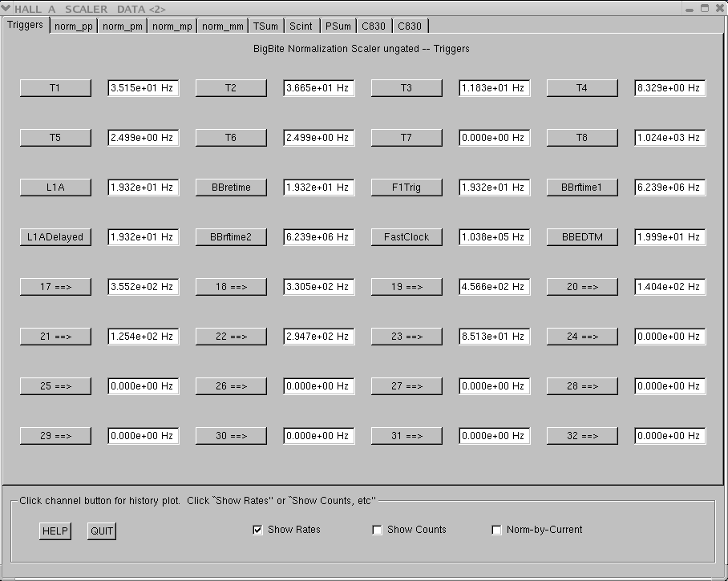728x581 pixels.
Task: Click channel 23 rate field 8.513e+01 Hz
Action: 495,337
